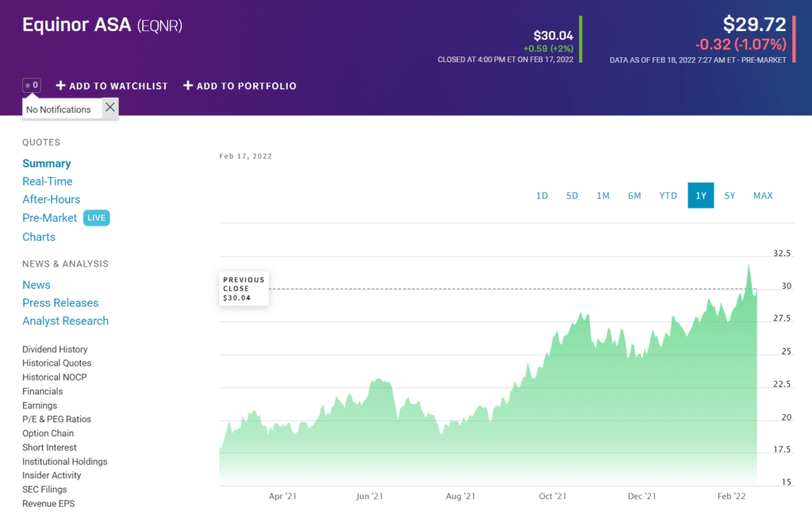The height and width of the screenshot is (522, 812).
Task: Click the plus icon beside Add to Watchlist
Action: point(60,86)
